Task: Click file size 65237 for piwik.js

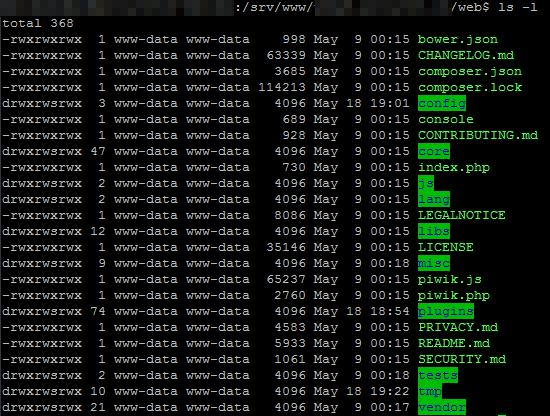Action: coord(286,280)
